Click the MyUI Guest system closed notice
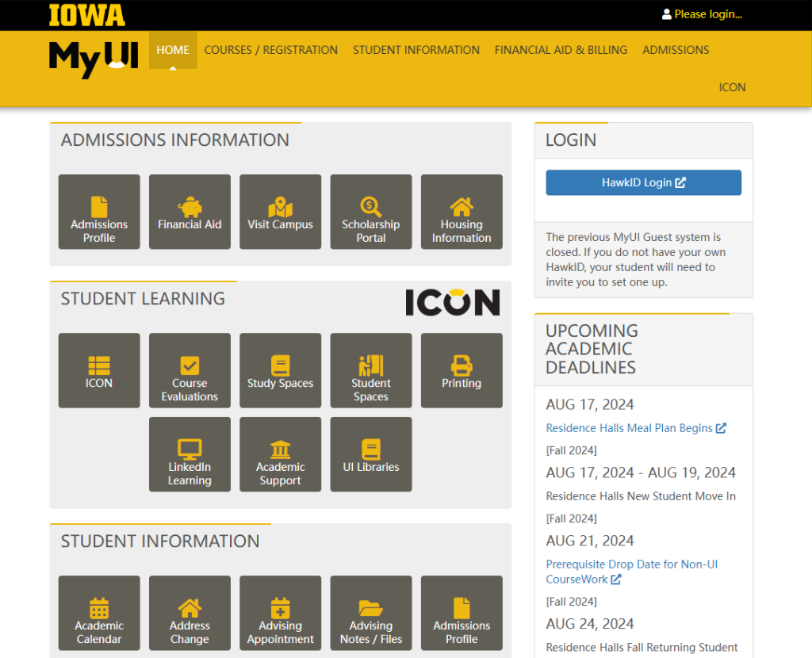 coord(636,260)
